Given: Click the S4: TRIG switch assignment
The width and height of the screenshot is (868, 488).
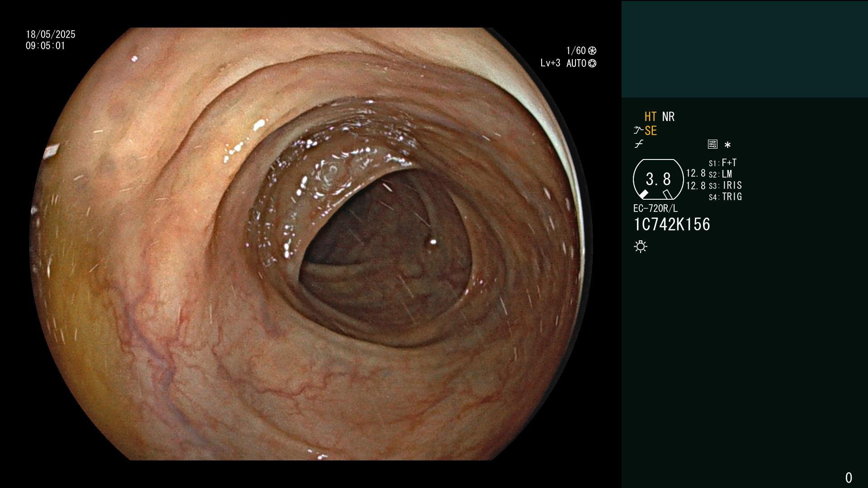Looking at the screenshot, I should point(725,197).
